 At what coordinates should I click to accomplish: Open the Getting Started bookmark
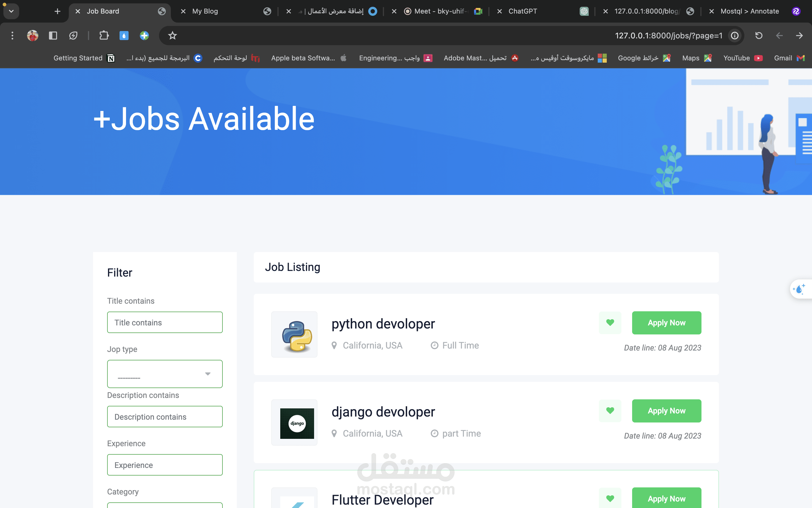(84, 58)
